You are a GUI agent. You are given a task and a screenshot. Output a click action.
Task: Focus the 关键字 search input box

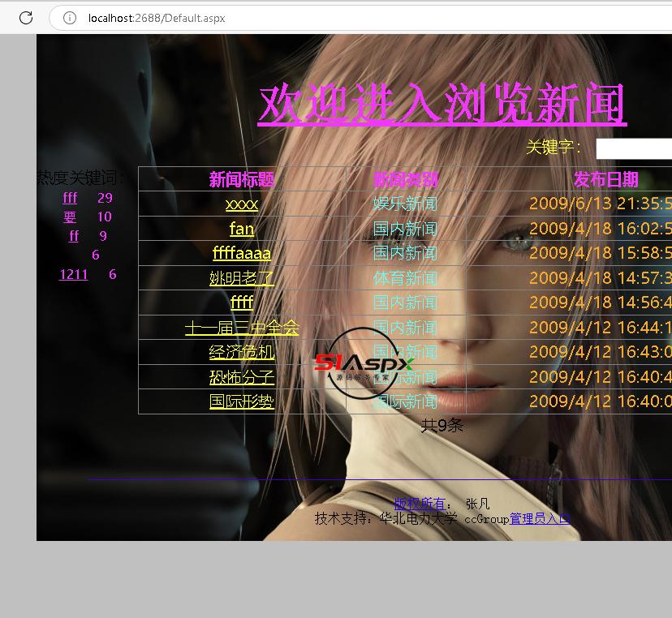click(x=634, y=148)
